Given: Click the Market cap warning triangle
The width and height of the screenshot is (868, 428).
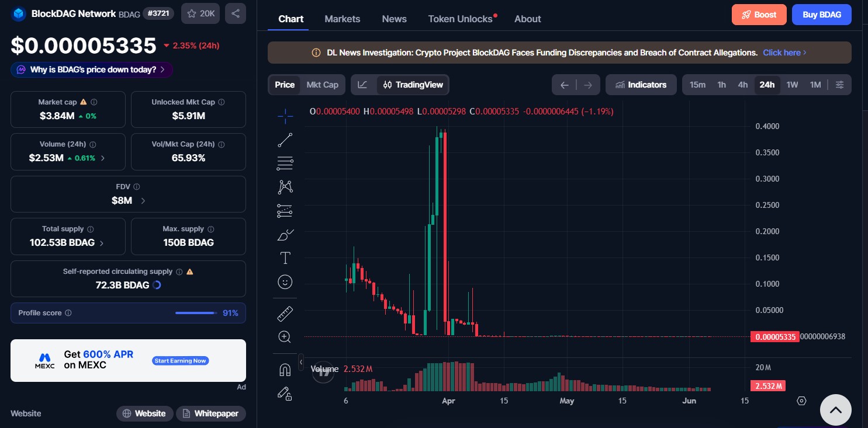Looking at the screenshot, I should coord(83,102).
